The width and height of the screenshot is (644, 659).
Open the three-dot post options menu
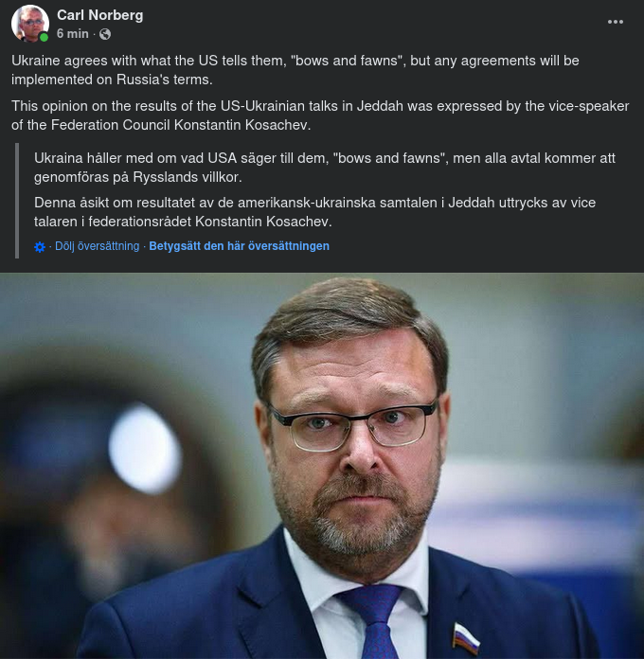616,22
